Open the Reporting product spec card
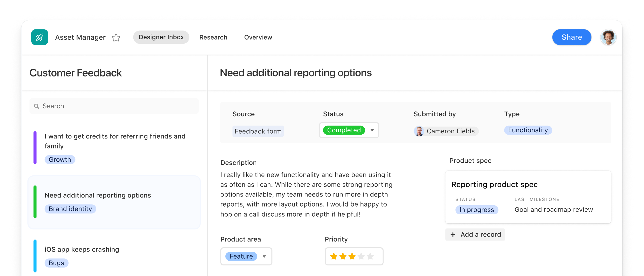 click(494, 184)
